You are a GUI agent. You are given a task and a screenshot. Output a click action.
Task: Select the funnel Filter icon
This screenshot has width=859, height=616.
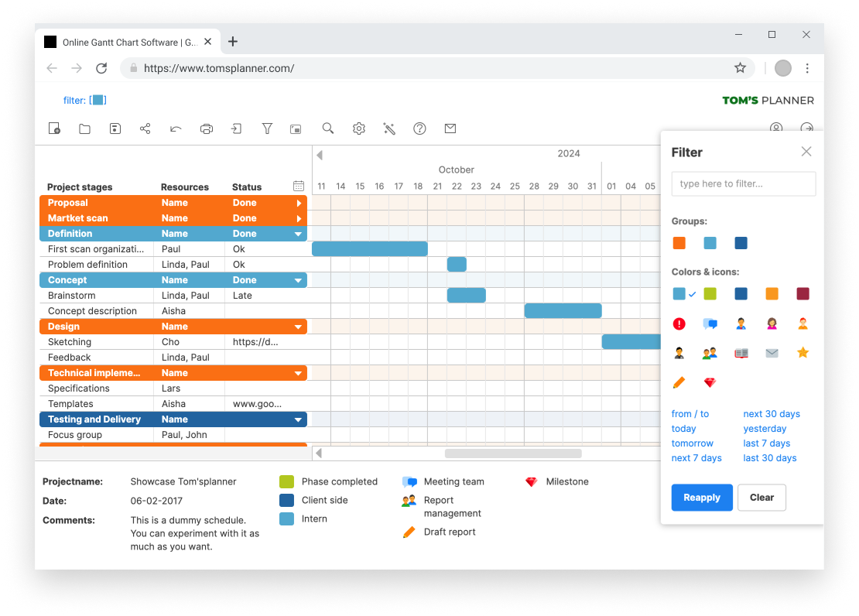pos(267,128)
